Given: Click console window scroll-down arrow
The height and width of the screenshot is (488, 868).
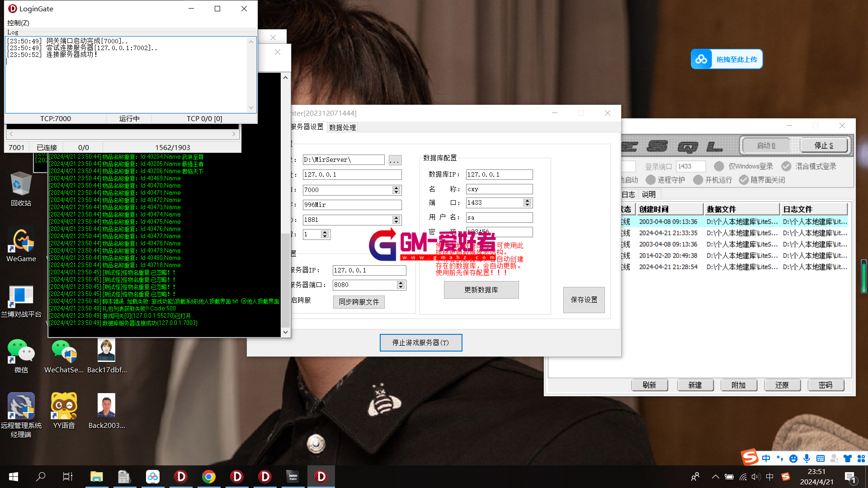Looking at the screenshot, I should [x=285, y=332].
